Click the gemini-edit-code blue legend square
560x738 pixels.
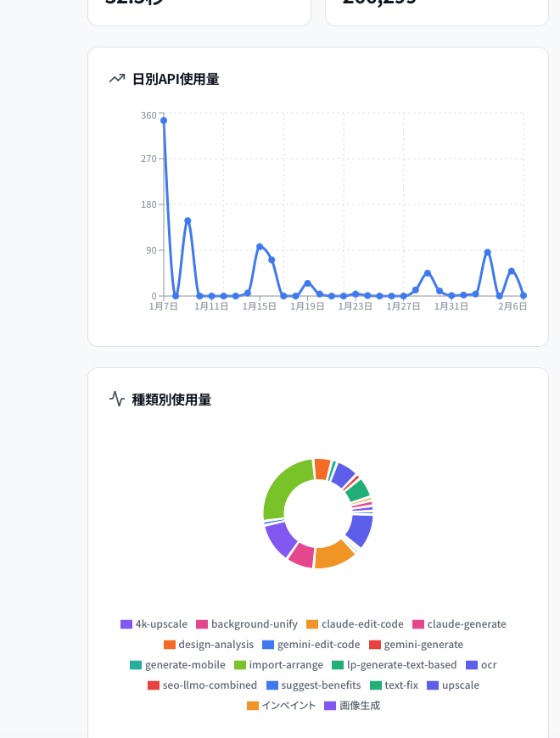coord(268,645)
